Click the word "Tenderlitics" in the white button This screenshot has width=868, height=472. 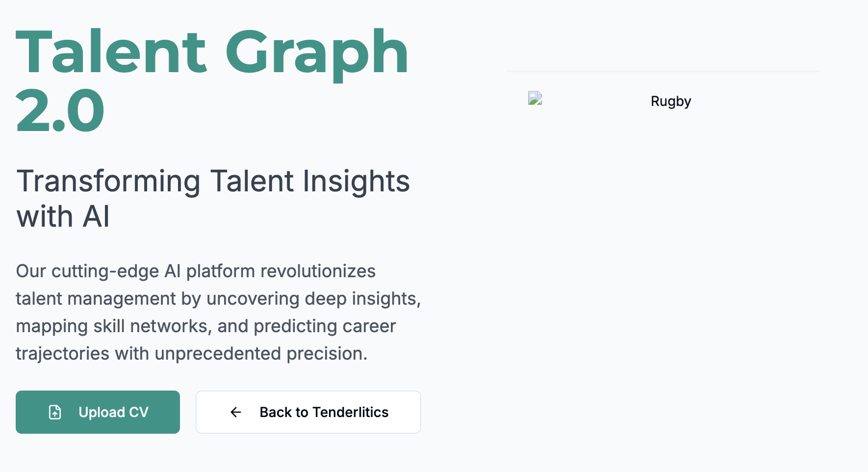click(350, 412)
